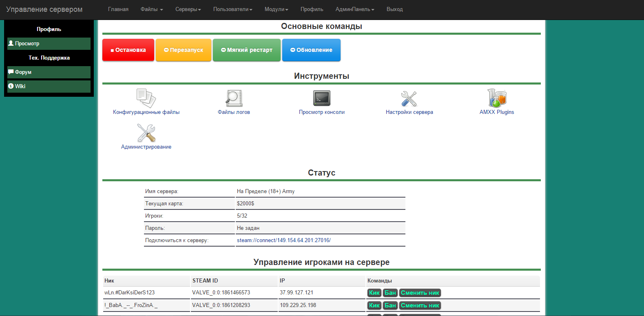
Task: Kick player wLn.#DarKsiDerS123 with Кик button
Action: tap(374, 293)
